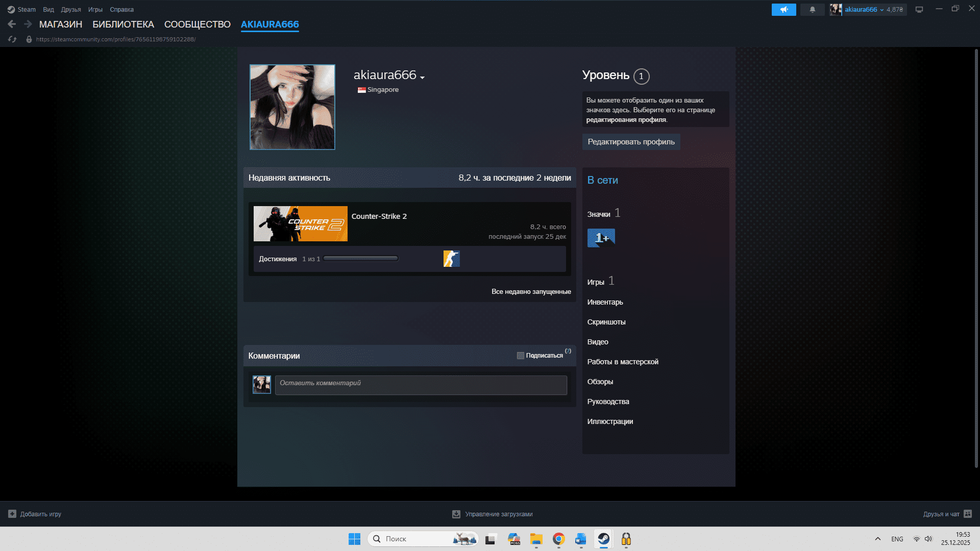Open the Инвентарь link
The width and height of the screenshot is (980, 551).
[x=605, y=302]
